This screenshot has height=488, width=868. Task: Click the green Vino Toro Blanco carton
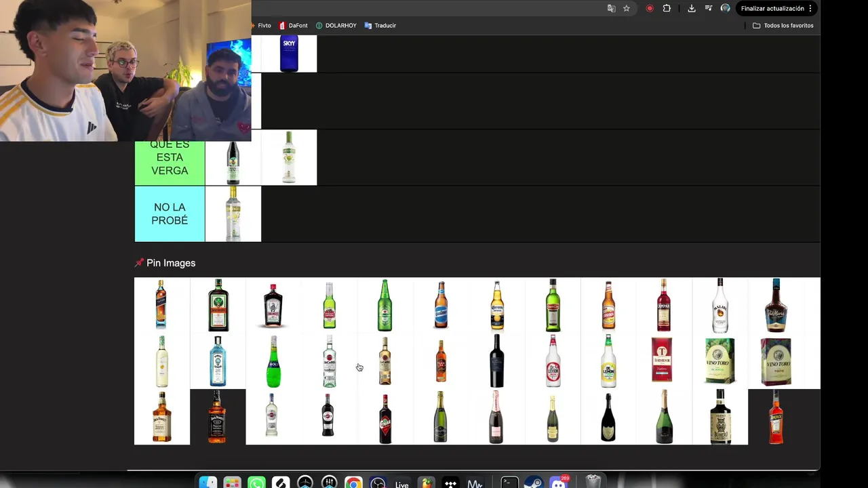720,361
